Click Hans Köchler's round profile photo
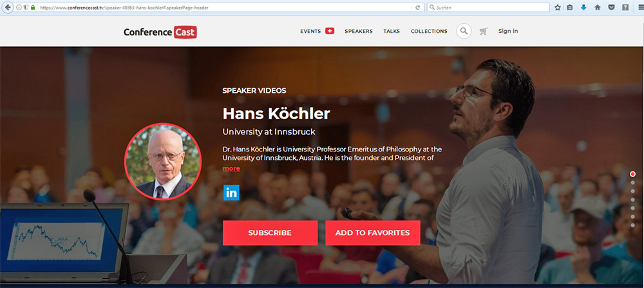Screen dimensions: 644x288 tap(163, 162)
